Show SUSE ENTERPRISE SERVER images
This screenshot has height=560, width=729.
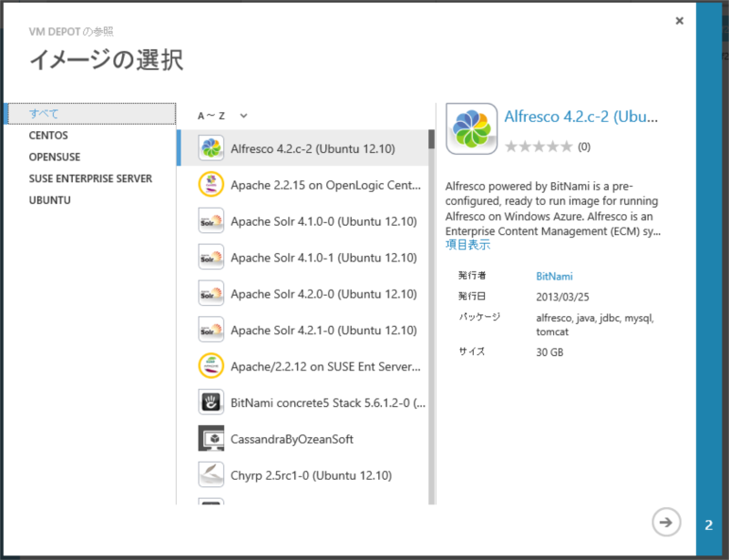tap(90, 178)
